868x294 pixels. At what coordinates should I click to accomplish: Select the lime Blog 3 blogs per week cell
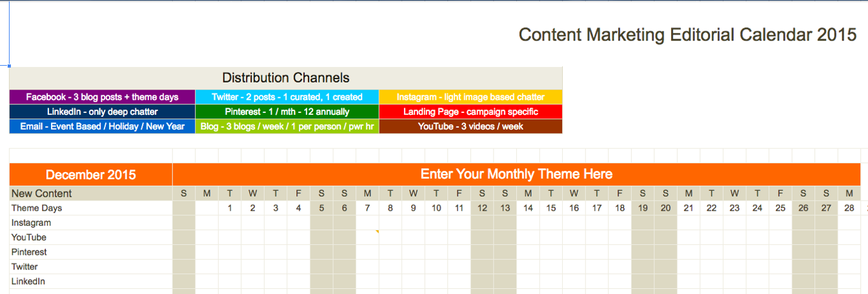click(287, 127)
